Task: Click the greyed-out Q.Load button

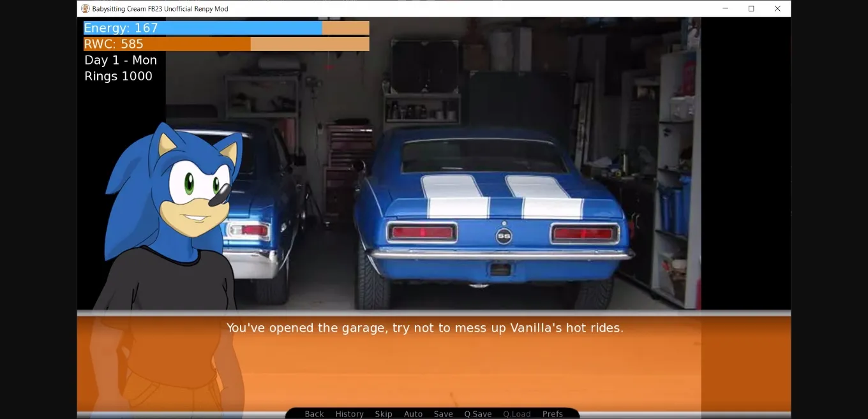Action: point(516,414)
